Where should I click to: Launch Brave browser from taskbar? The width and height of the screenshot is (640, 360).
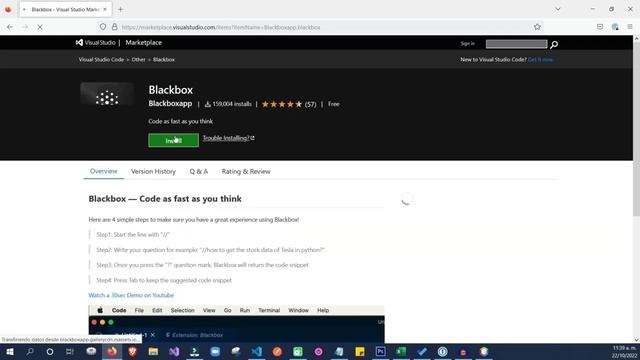(132, 351)
